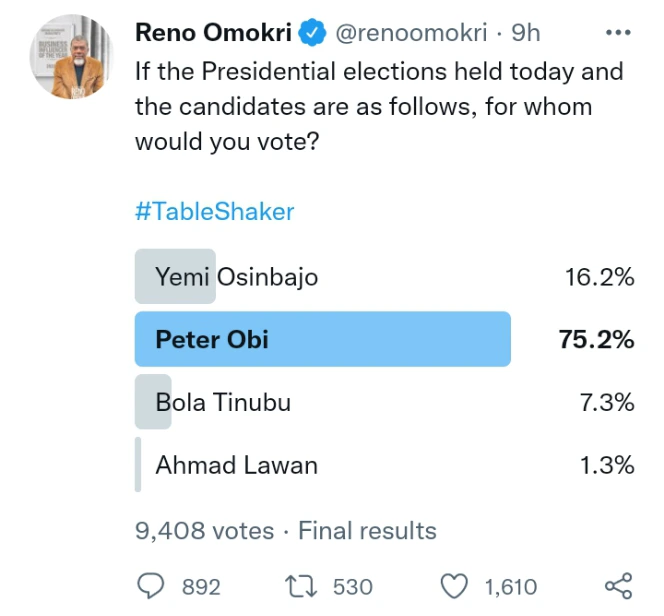Click the 1,610 likes count

[511, 587]
